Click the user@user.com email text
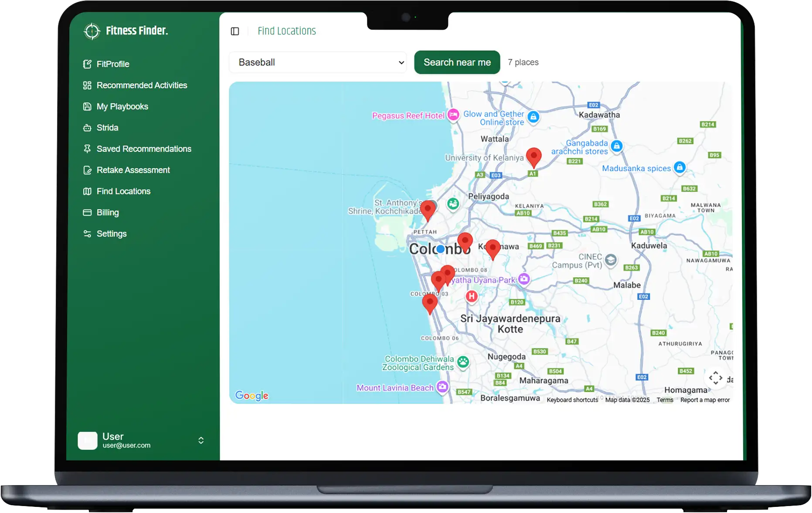The height and width of the screenshot is (513, 812). [126, 445]
